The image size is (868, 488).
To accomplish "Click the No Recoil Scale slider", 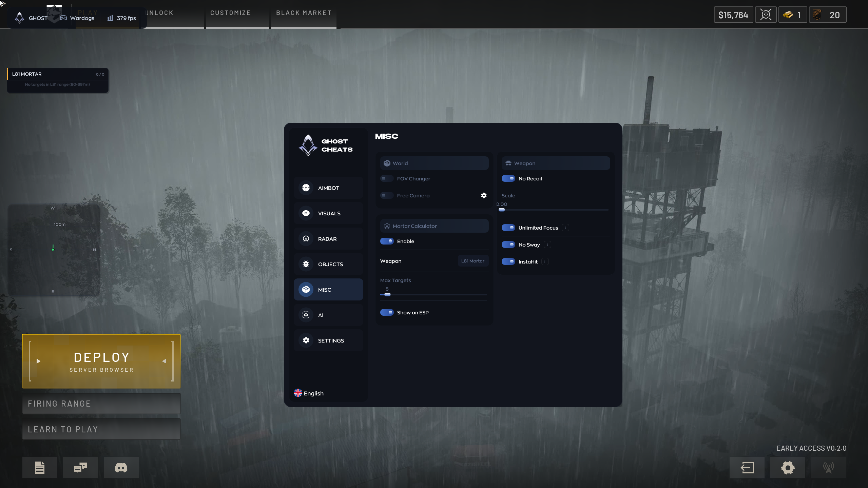I will pyautogui.click(x=555, y=210).
